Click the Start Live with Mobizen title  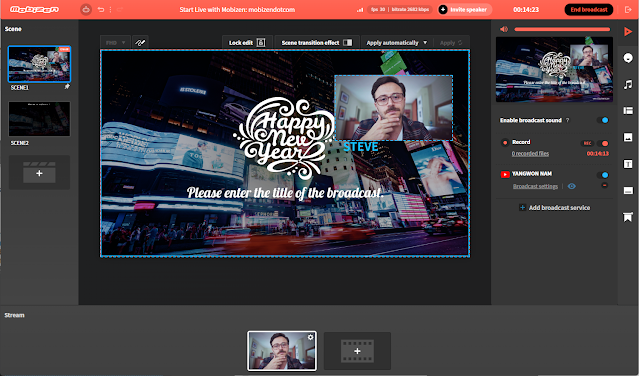237,9
